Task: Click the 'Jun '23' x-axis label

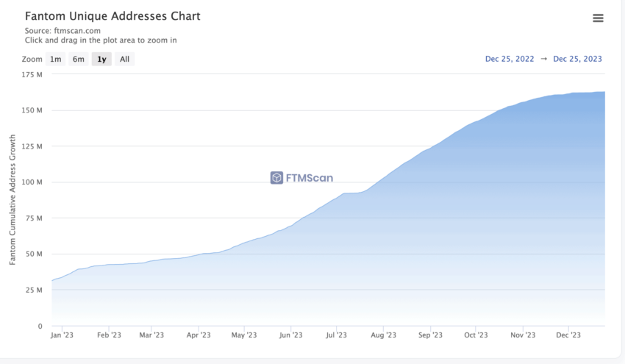Action: tap(290, 335)
